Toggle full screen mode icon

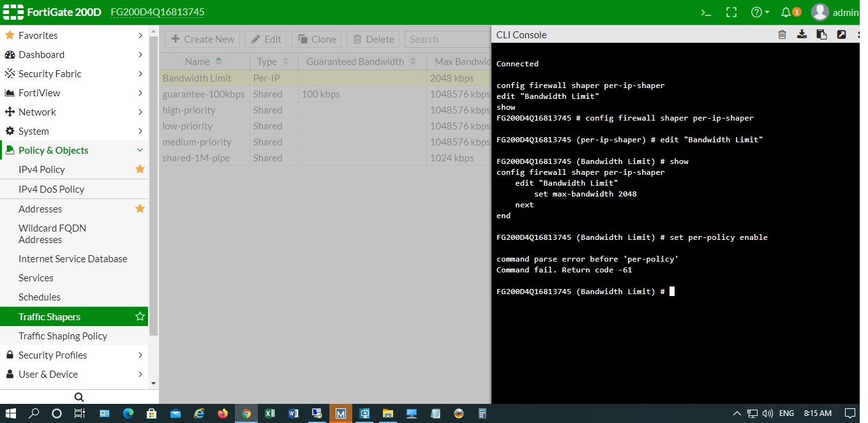point(731,12)
